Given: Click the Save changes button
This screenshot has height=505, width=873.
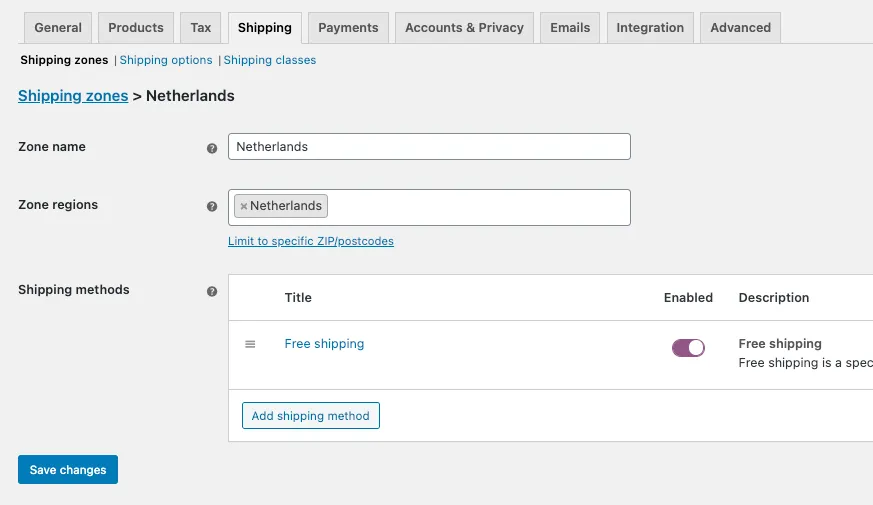Looking at the screenshot, I should click(x=68, y=469).
